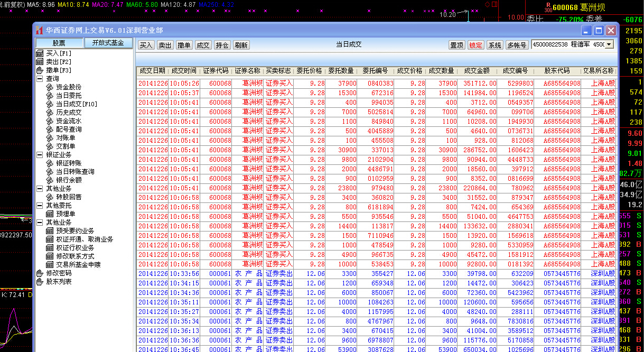Click the 系统 system button
The image size is (644, 352).
click(x=495, y=45)
